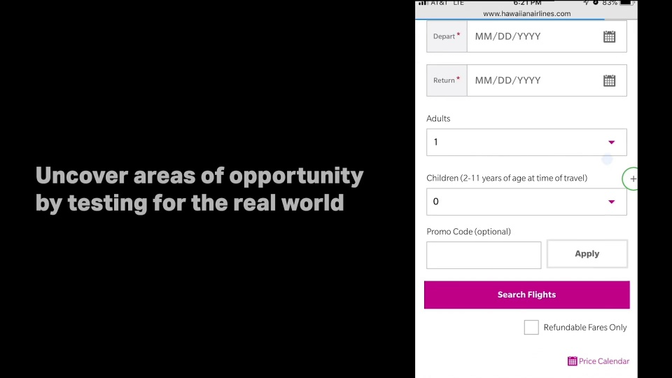Expand the Adults dropdown arrow

(612, 142)
